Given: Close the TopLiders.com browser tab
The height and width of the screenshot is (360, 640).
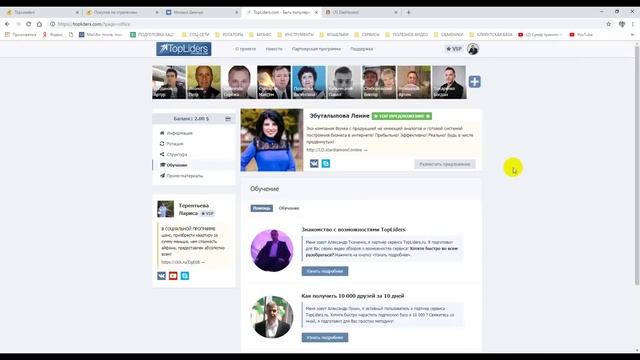Looking at the screenshot, I should click(316, 12).
